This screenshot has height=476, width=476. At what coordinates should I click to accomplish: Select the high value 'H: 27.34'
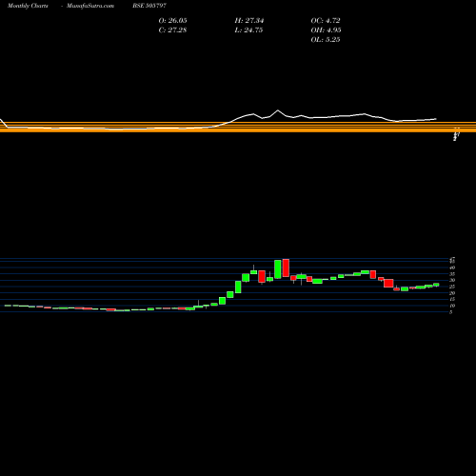tap(249, 21)
